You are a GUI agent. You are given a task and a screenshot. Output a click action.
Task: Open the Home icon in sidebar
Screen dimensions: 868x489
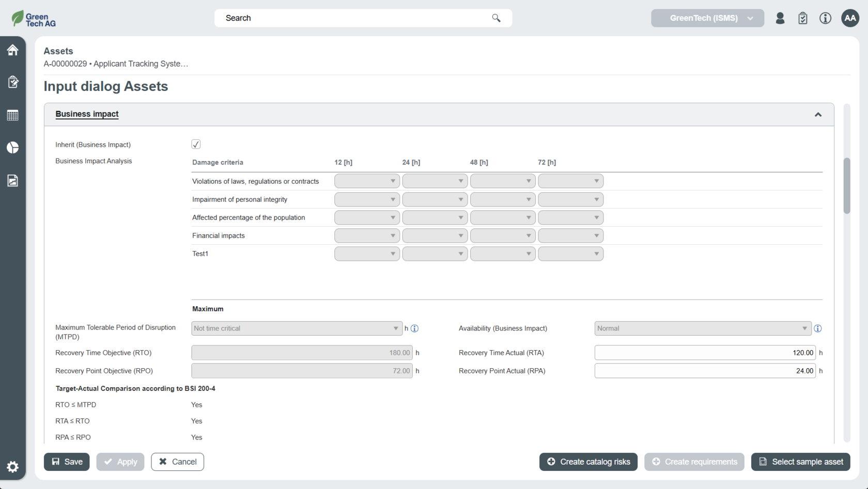pos(13,50)
